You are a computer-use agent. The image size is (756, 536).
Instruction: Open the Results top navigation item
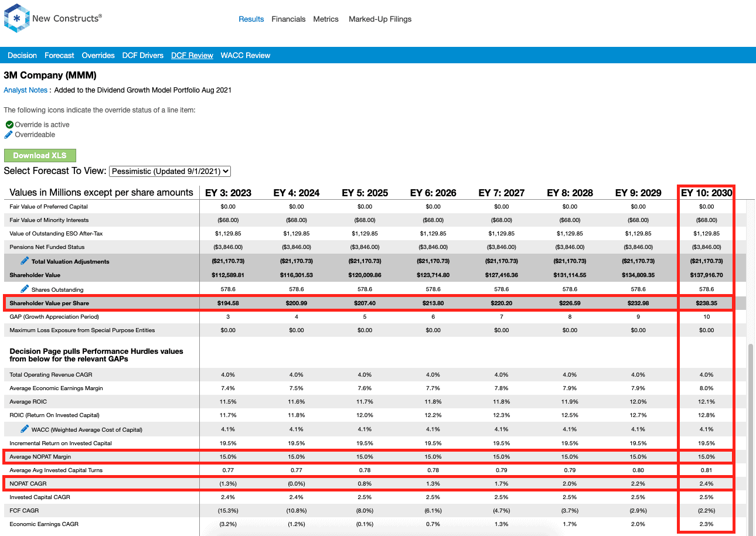[x=251, y=19]
